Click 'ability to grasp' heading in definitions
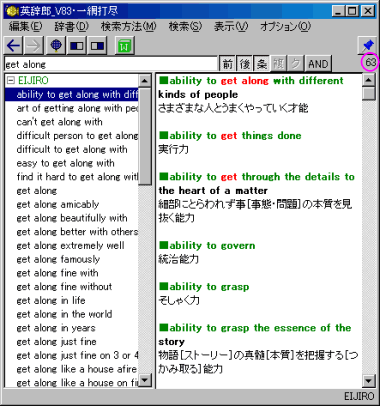 point(204,287)
